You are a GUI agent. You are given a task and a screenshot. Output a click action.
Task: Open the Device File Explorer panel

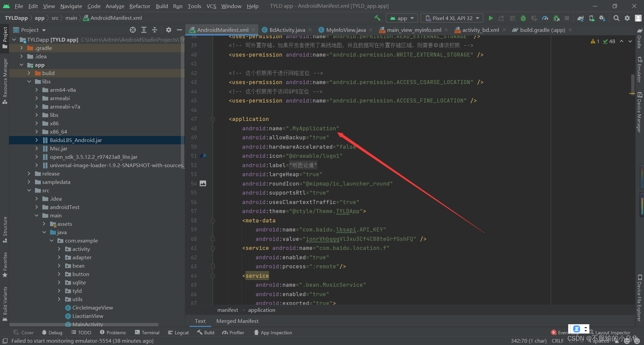(x=640, y=298)
